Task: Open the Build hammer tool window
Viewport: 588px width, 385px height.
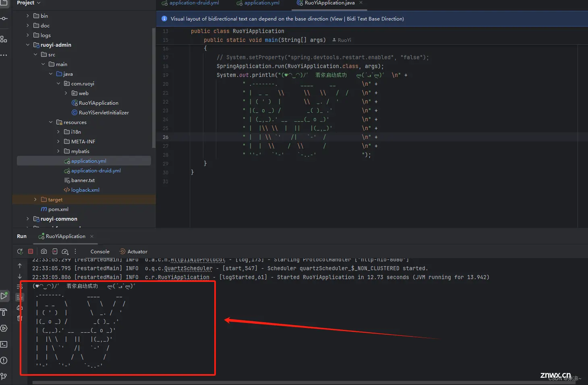Action: pyautogui.click(x=4, y=312)
